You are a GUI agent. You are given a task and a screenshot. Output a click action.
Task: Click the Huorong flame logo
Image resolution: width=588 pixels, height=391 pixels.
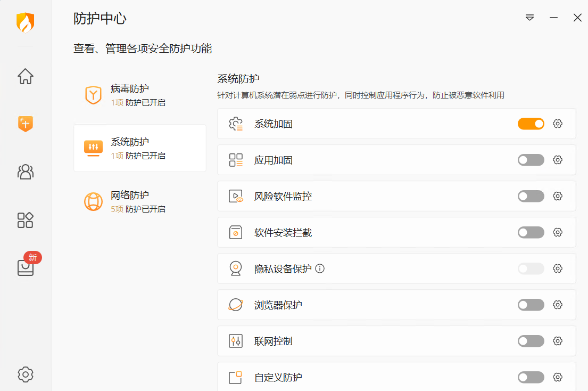[26, 22]
